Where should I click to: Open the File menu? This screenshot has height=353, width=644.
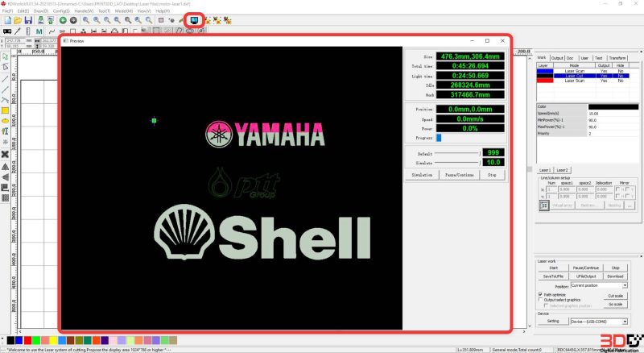7,11
